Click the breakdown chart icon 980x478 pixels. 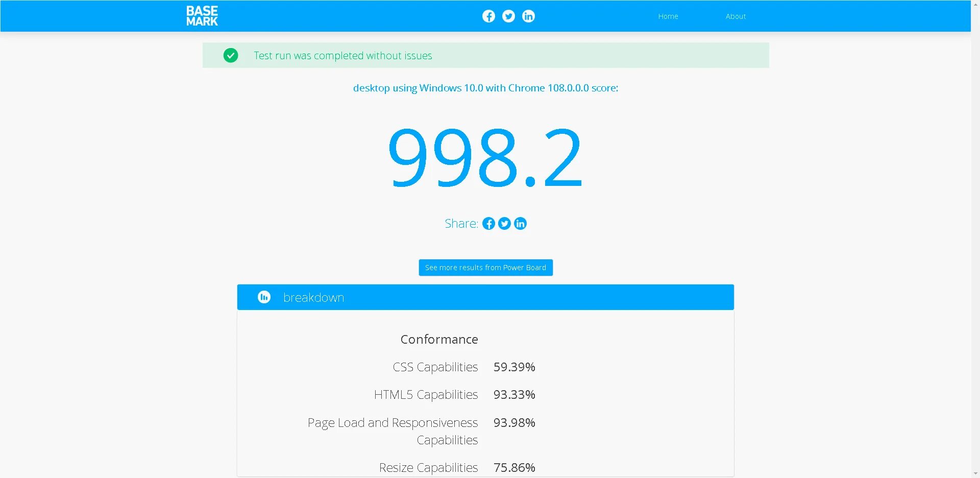(x=264, y=297)
